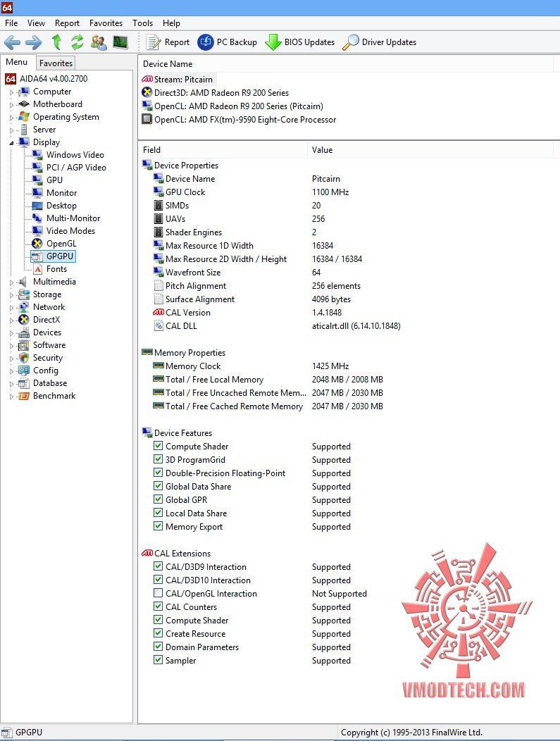Expand the Motherboard tree node
This screenshot has width=560, height=741.
pyautogui.click(x=11, y=105)
